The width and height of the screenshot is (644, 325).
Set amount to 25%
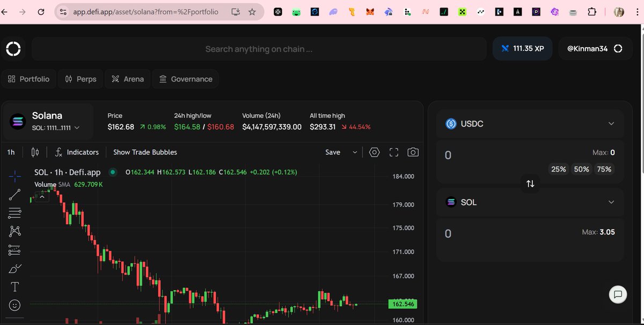point(559,169)
